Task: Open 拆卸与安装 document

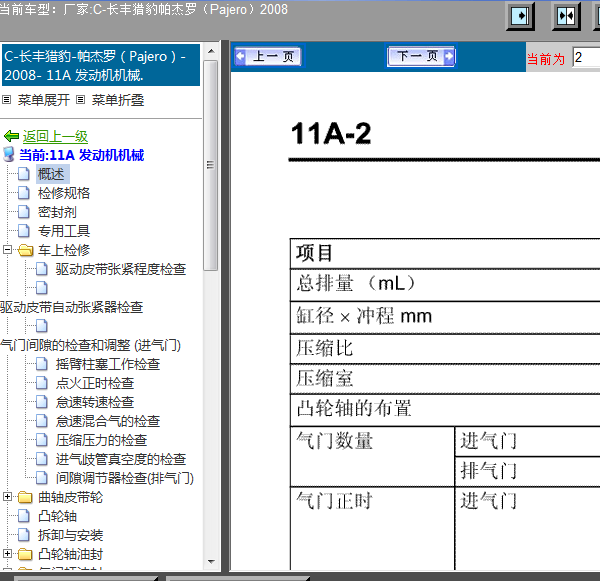Action: (x=70, y=535)
